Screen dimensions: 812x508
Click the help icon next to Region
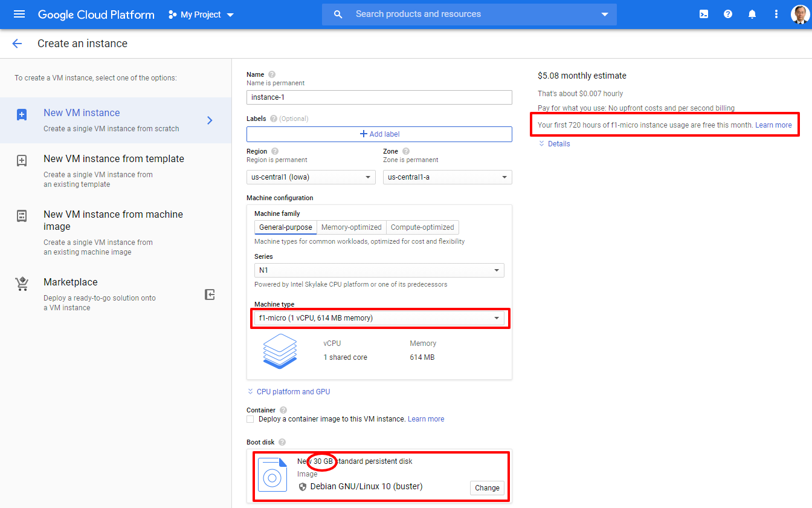point(275,151)
